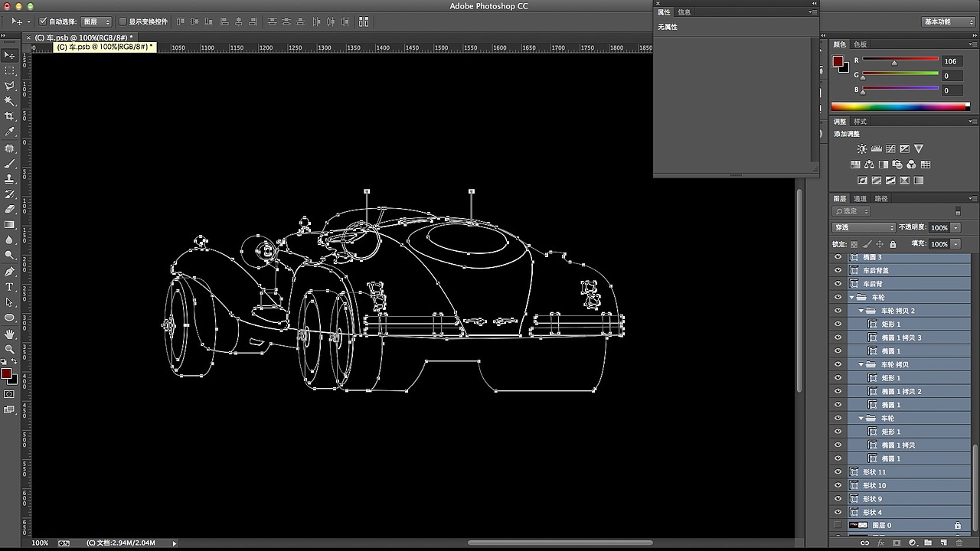Hide the 形状 4 layer

click(x=838, y=512)
